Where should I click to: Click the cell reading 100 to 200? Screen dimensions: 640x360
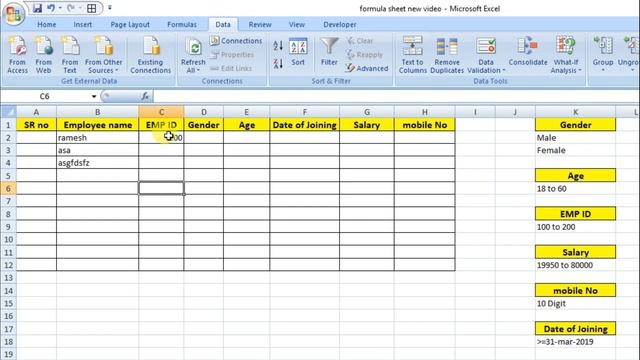tap(576, 227)
